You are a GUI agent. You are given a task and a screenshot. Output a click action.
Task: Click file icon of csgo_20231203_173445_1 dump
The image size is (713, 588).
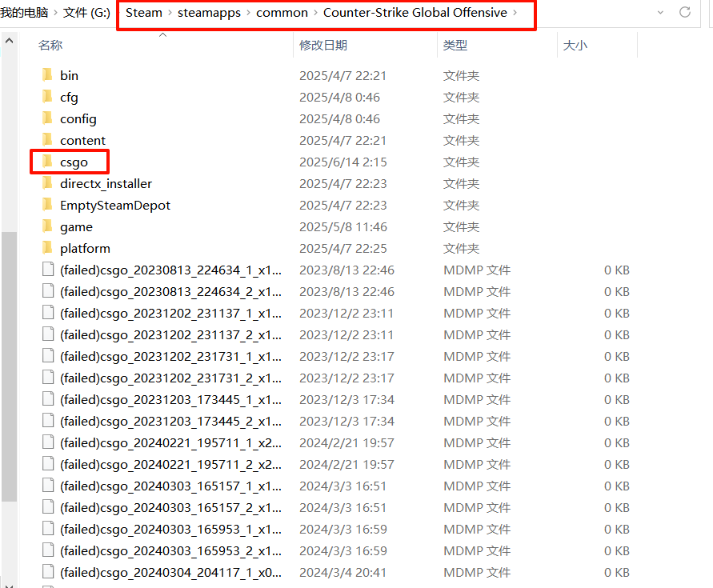48,399
